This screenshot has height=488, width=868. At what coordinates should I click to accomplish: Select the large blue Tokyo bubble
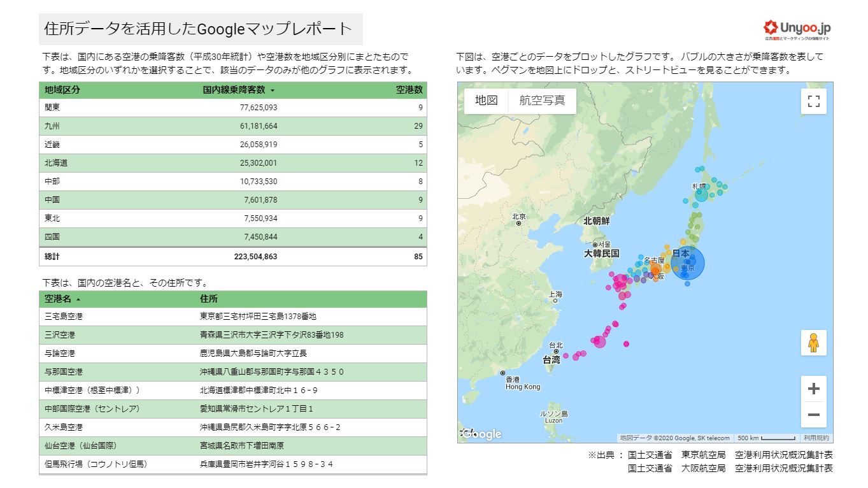688,262
